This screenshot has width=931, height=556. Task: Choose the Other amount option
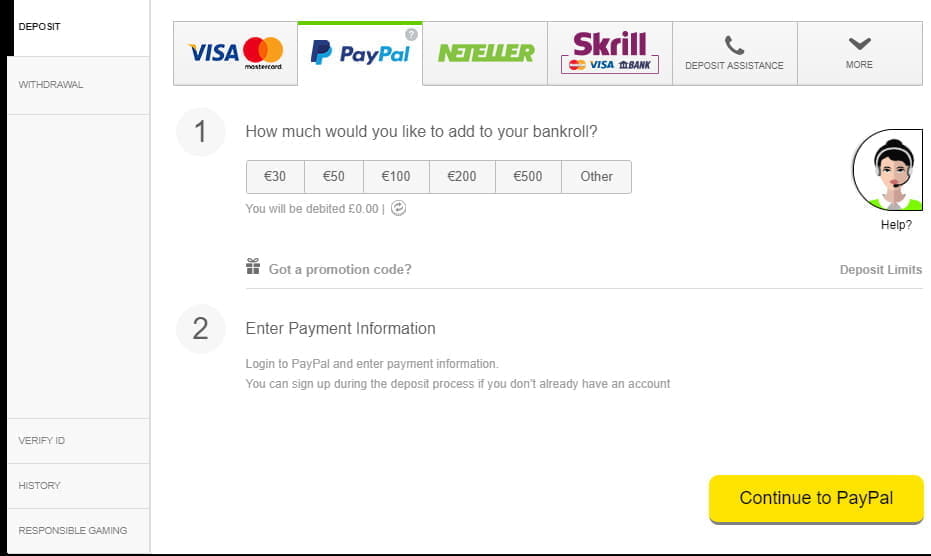point(596,176)
